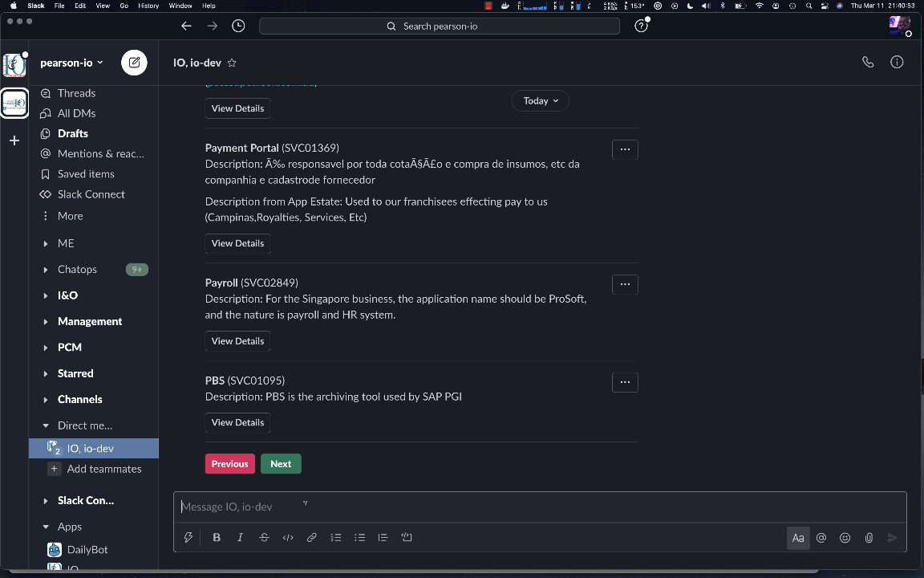This screenshot has height=578, width=924.
Task: Expand the Starred section
Action: pos(46,373)
